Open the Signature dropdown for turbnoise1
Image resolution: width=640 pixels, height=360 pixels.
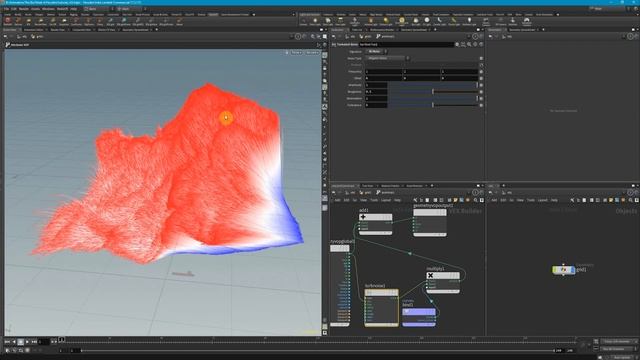click(376, 52)
